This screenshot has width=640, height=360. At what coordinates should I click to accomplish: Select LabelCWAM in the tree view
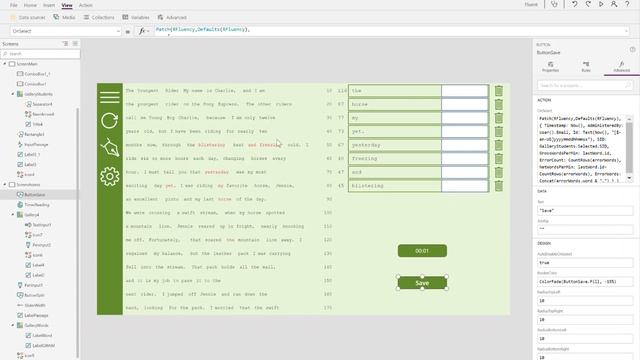coord(43,346)
